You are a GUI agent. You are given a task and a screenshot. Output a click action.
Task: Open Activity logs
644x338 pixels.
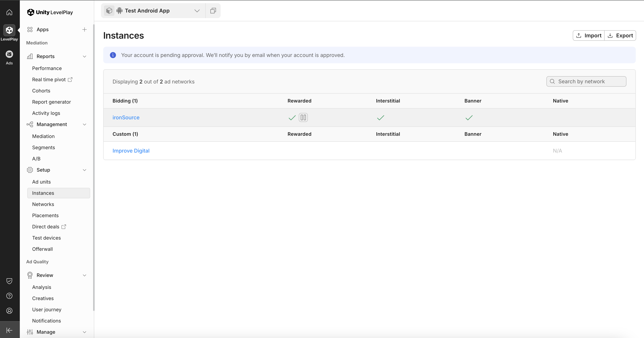pos(46,113)
